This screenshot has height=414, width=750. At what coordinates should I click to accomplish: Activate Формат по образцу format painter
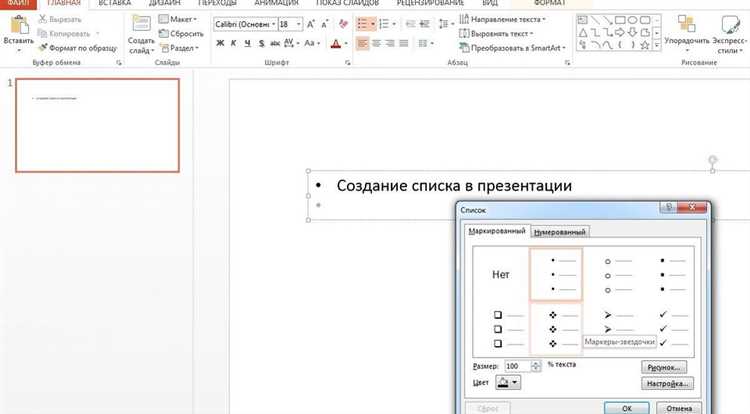coord(77,48)
